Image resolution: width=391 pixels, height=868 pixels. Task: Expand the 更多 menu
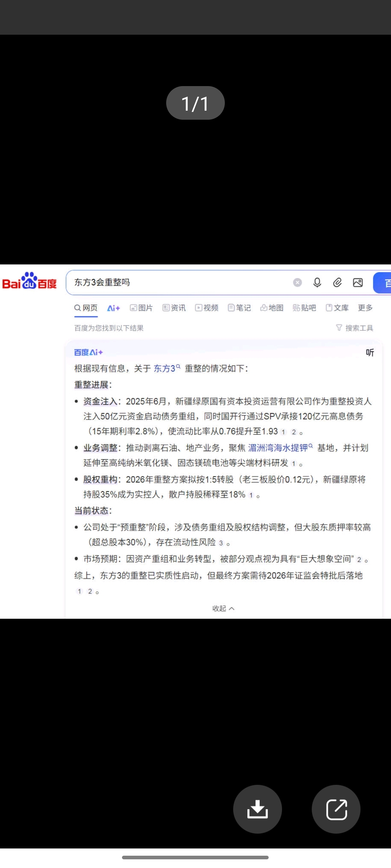click(365, 308)
